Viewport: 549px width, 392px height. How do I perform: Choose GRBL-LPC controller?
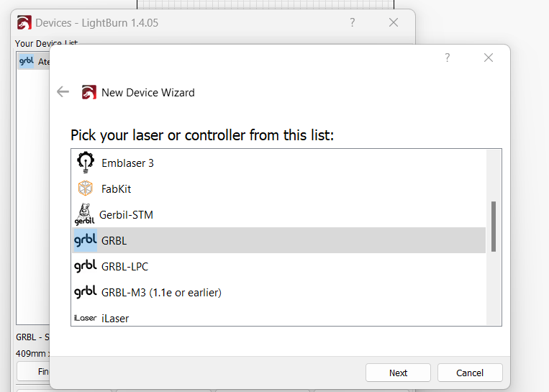pos(278,266)
